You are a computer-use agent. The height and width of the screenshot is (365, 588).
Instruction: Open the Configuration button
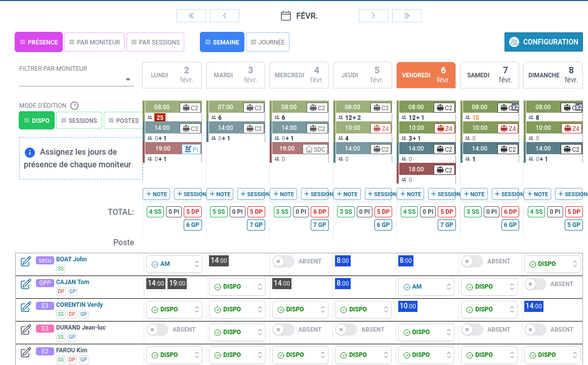pos(543,42)
